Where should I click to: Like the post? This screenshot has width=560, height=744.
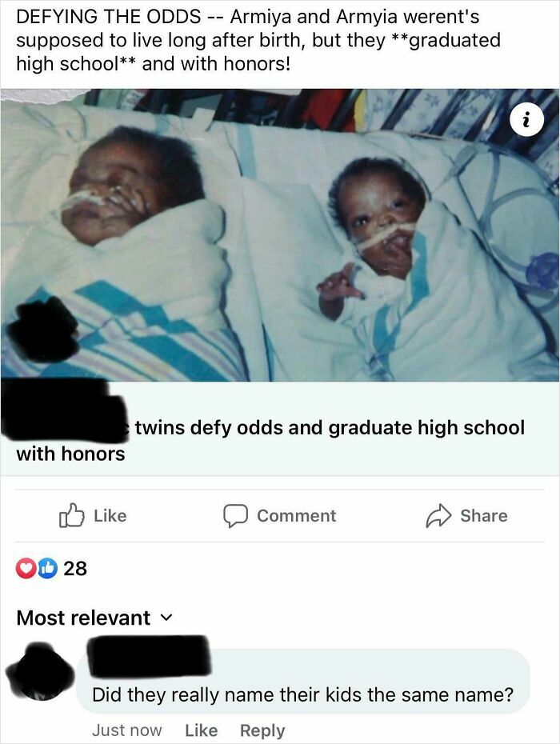(x=93, y=516)
